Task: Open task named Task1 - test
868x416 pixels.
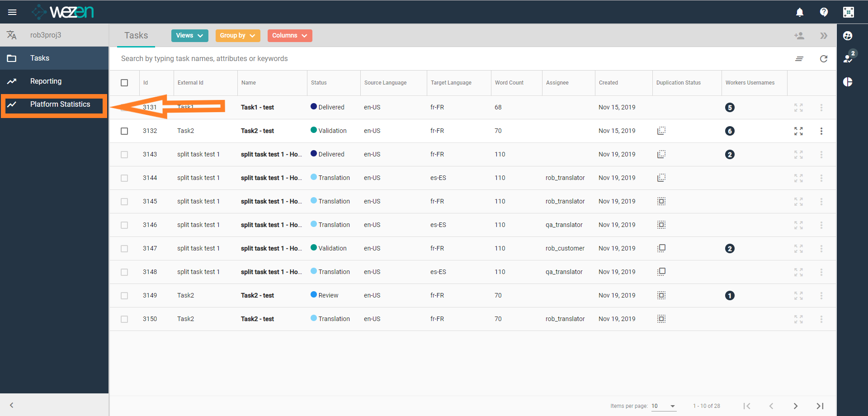Action: coord(257,107)
